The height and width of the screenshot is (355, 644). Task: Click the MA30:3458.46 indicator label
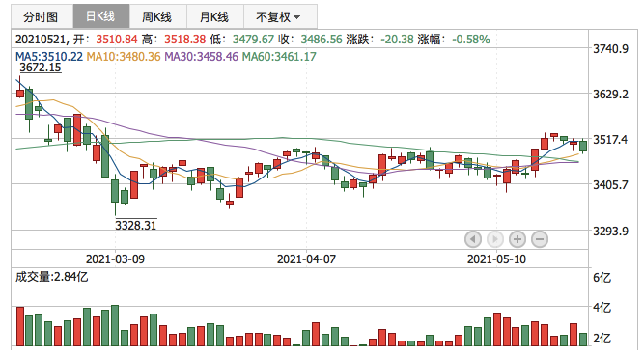click(201, 56)
